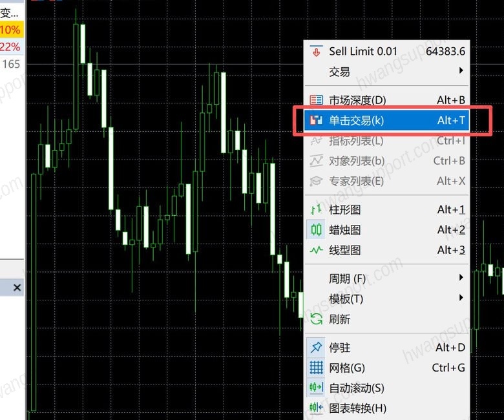The height and width of the screenshot is (420, 504).
Task: Open 专家列表(E) menu entry
Action: pyautogui.click(x=387, y=181)
